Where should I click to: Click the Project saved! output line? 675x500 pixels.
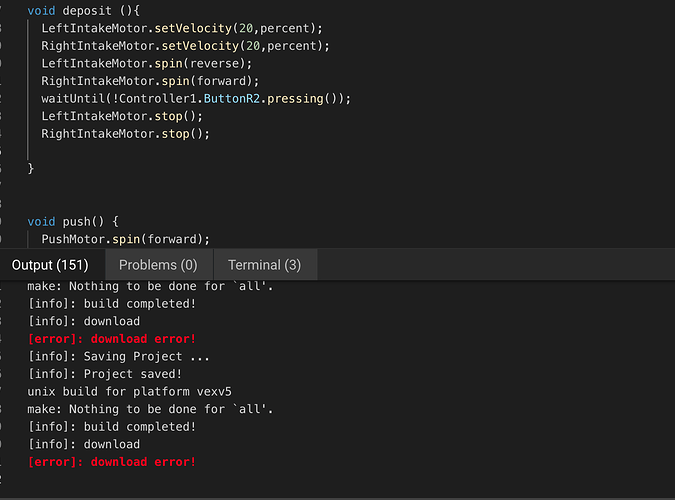(x=105, y=374)
